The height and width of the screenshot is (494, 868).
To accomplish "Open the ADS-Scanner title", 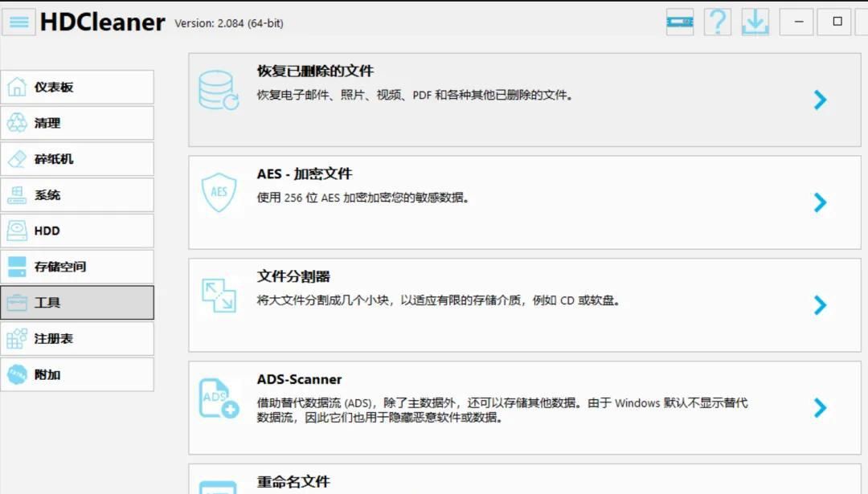I will coord(299,379).
